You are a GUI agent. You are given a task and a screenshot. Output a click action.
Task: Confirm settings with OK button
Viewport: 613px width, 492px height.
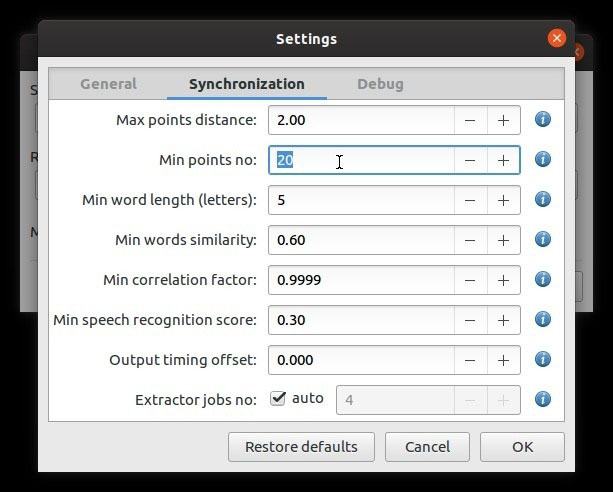pos(522,447)
